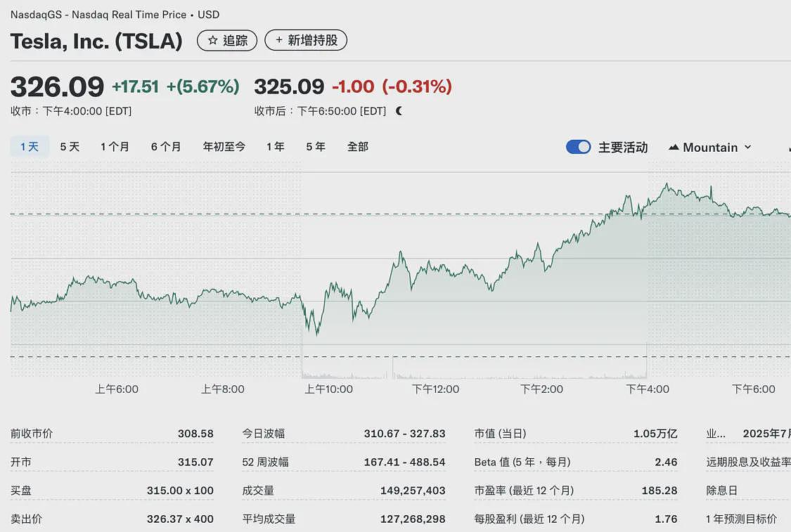791x532 pixels.
Task: Select the 全部 range tab
Action: 358,147
